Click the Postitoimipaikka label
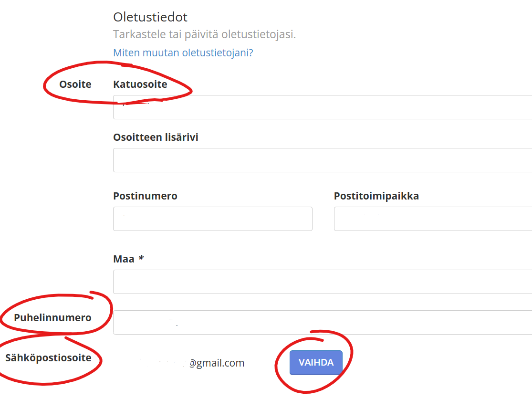Image resolution: width=532 pixels, height=399 pixels. pyautogui.click(x=376, y=196)
